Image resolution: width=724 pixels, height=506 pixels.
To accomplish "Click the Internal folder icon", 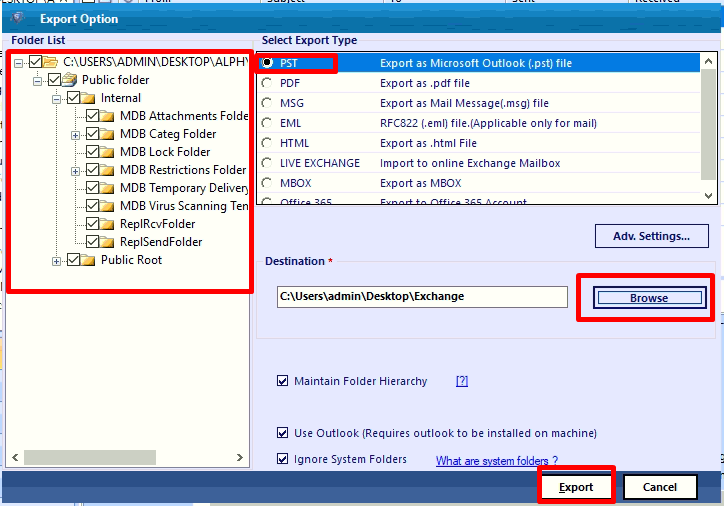I will click(x=88, y=98).
